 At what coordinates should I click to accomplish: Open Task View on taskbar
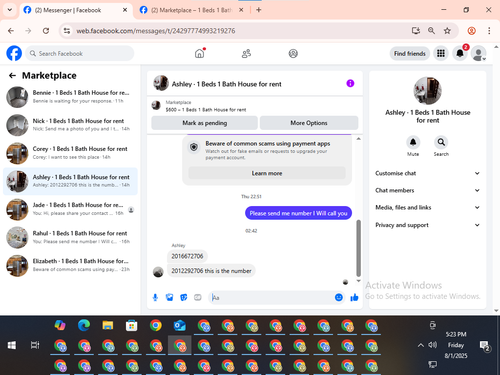35,345
